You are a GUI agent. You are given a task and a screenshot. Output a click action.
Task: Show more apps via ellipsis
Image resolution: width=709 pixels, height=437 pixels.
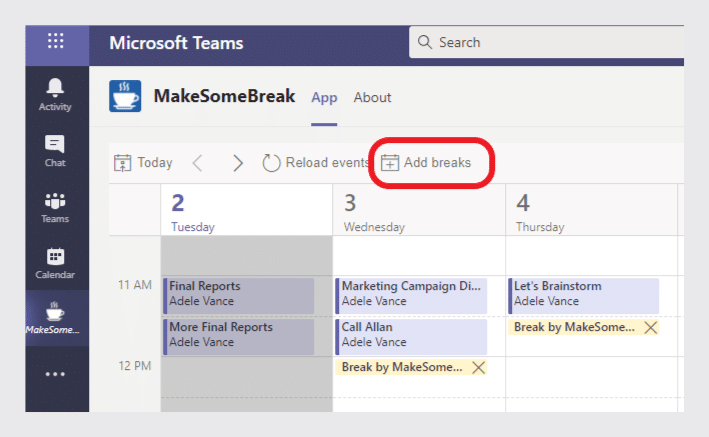pyautogui.click(x=55, y=374)
